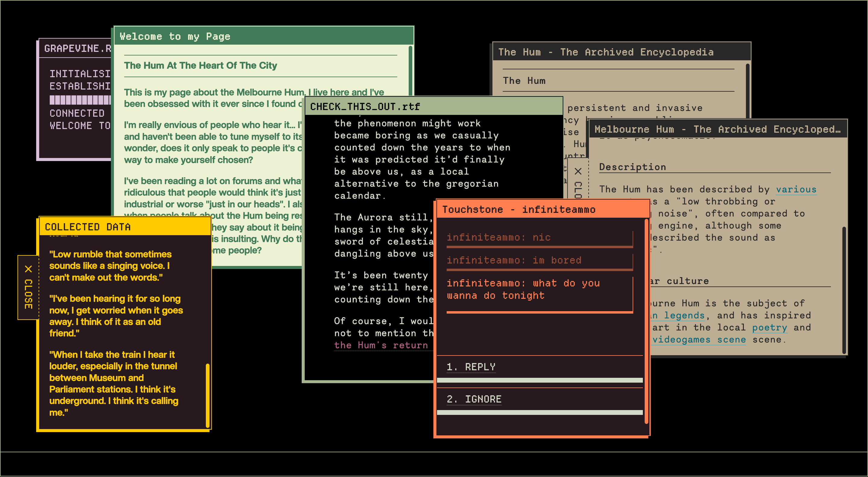The height and width of the screenshot is (477, 868).
Task: Choose option 2. IGNORE
Action: 474,399
